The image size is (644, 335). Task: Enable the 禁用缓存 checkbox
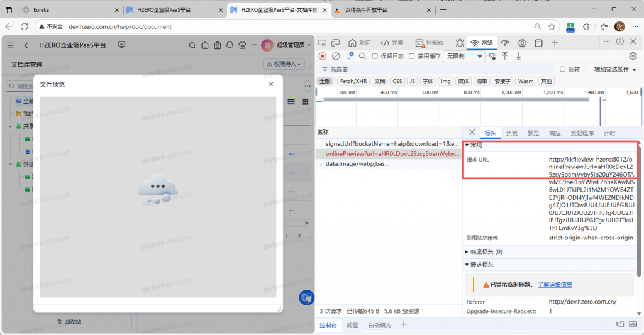pyautogui.click(x=413, y=56)
